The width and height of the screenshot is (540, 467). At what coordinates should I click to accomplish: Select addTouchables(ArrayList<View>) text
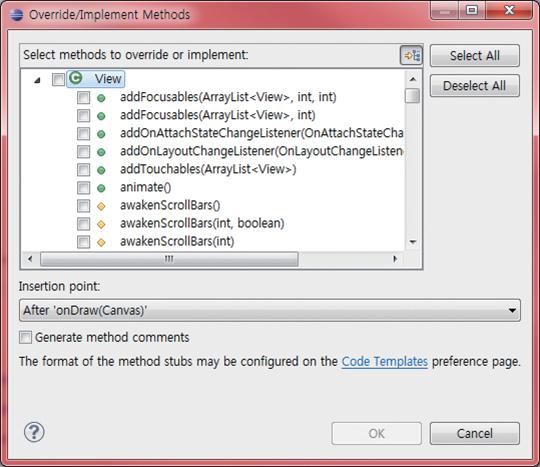pyautogui.click(x=208, y=169)
